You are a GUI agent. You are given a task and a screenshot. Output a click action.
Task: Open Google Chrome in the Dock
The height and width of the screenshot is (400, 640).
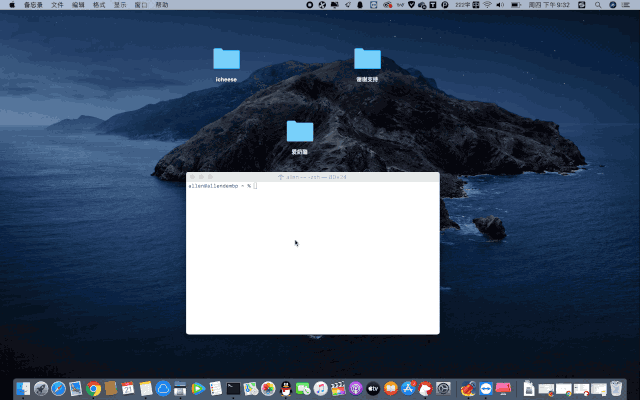point(93,389)
